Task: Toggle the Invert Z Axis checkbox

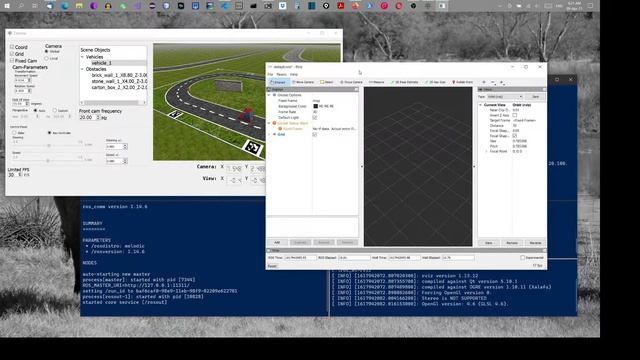Action: tap(515, 115)
